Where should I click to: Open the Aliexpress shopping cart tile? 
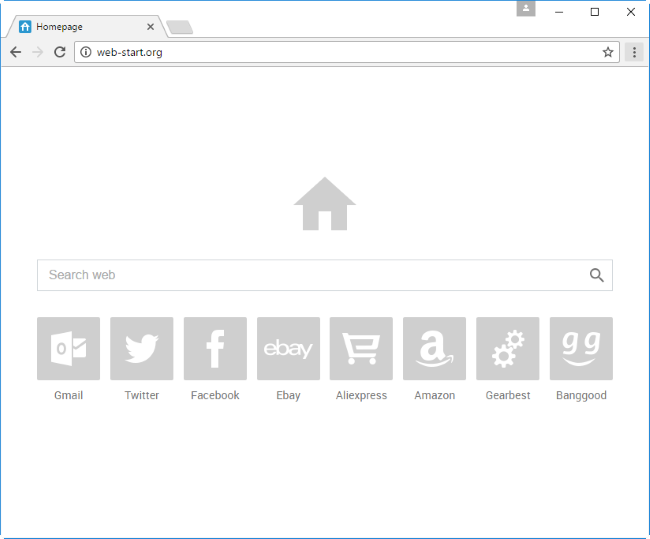click(x=361, y=348)
